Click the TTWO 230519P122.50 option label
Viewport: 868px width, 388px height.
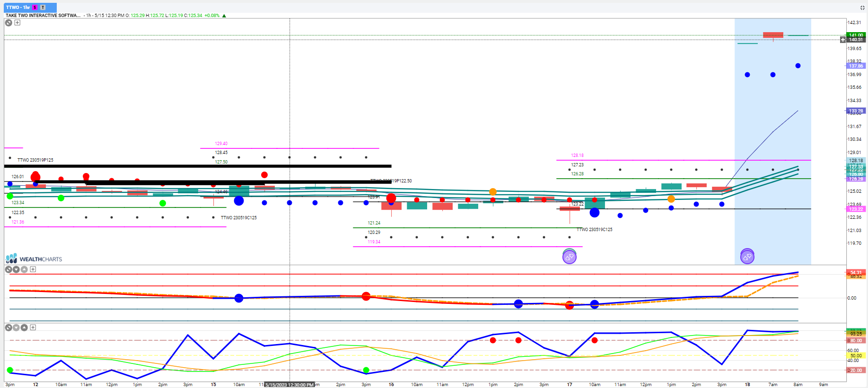(391, 181)
